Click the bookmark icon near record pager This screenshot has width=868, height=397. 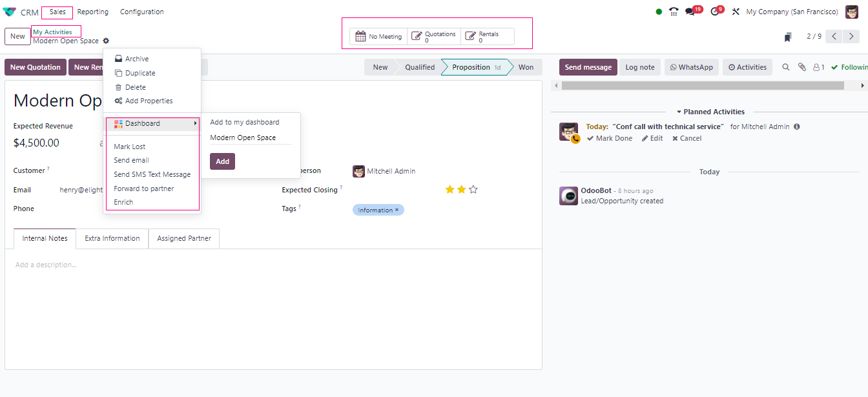tap(788, 37)
